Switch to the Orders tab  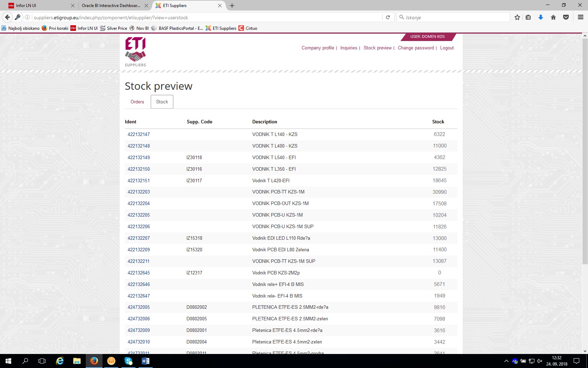click(x=137, y=102)
